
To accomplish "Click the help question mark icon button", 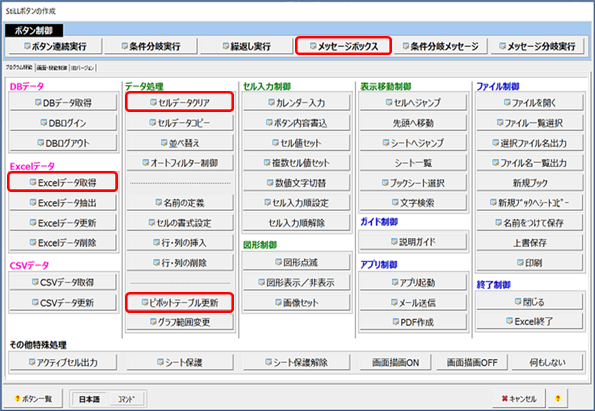I will click(557, 398).
